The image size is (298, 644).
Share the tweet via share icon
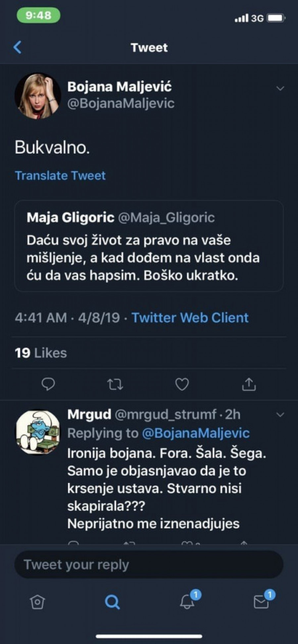click(249, 384)
